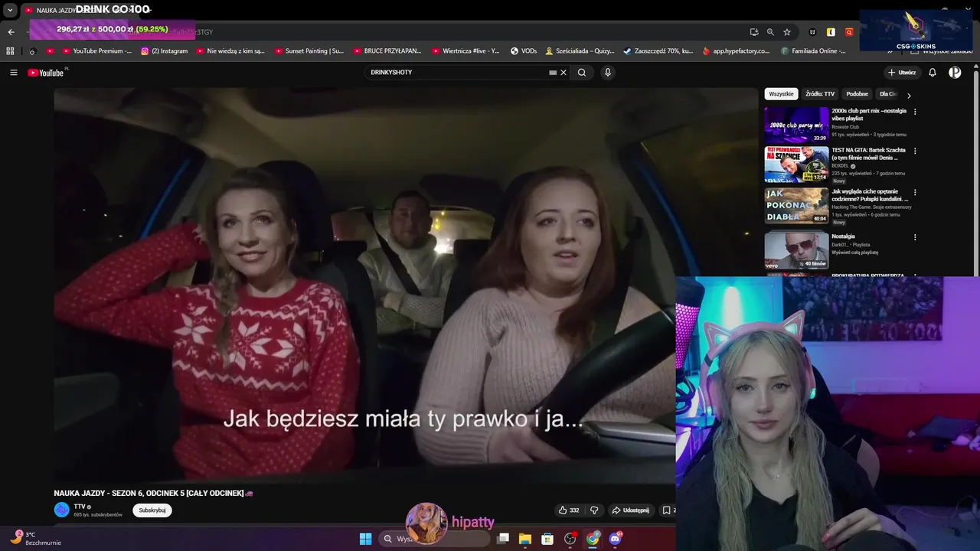The height and width of the screenshot is (551, 980).
Task: Click the Utwórz create button
Action: [902, 73]
